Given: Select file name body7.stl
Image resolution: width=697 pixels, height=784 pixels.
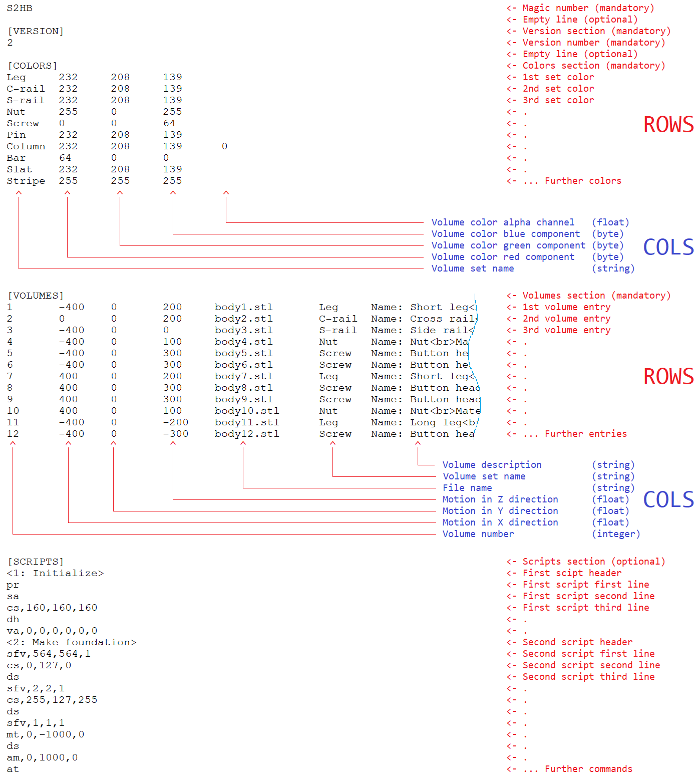Looking at the screenshot, I should 244,376.
